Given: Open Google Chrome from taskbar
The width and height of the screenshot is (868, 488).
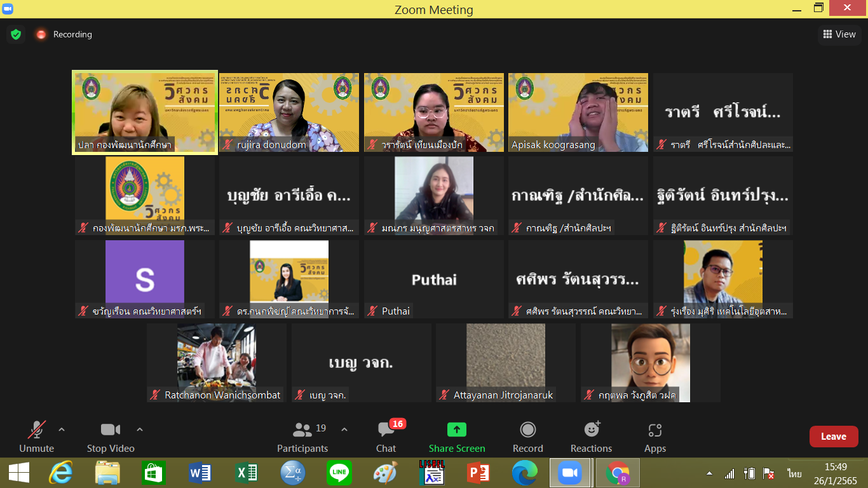Looking at the screenshot, I should coord(617,473).
